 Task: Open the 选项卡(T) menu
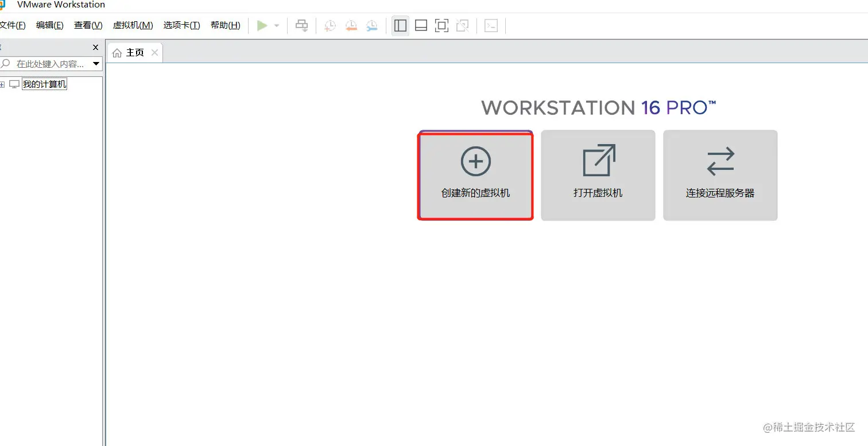181,25
